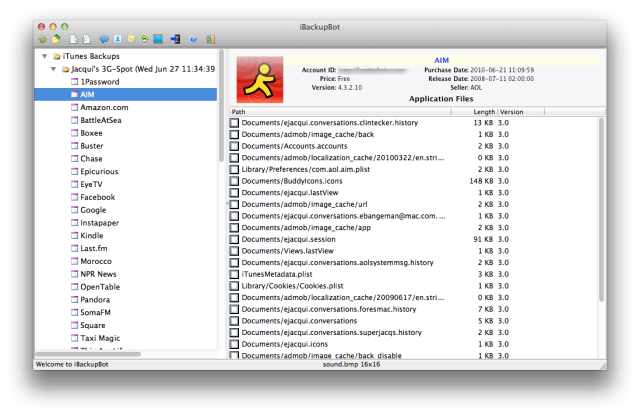Click the Instapaper app entry icon

(x=74, y=222)
